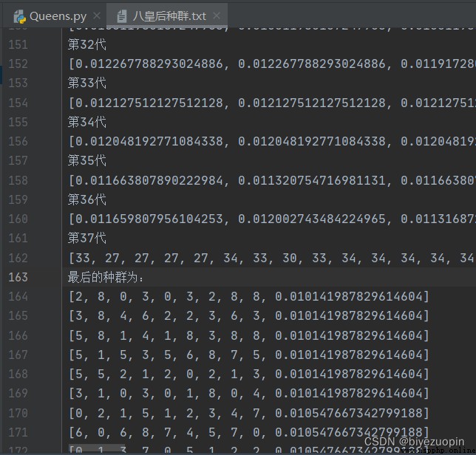The image size is (476, 455).
Task: Click the text 第32代
Action: [86, 44]
